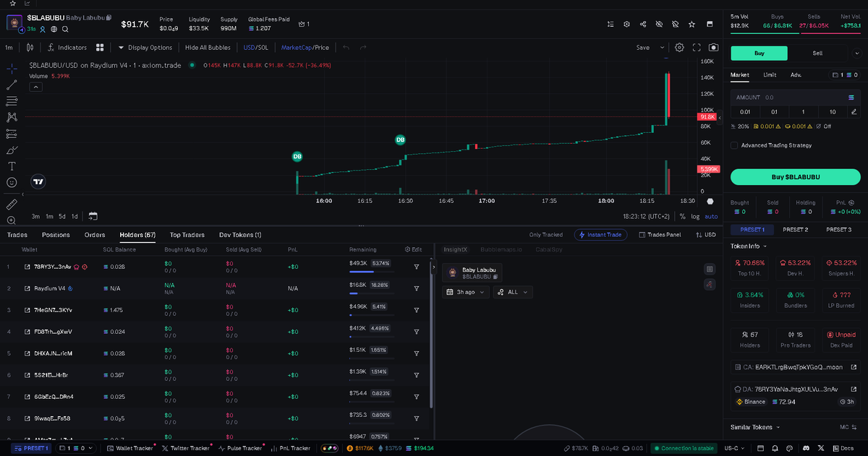The width and height of the screenshot is (868, 456).
Task: Open the 3h ago time dropdown
Action: tap(466, 292)
